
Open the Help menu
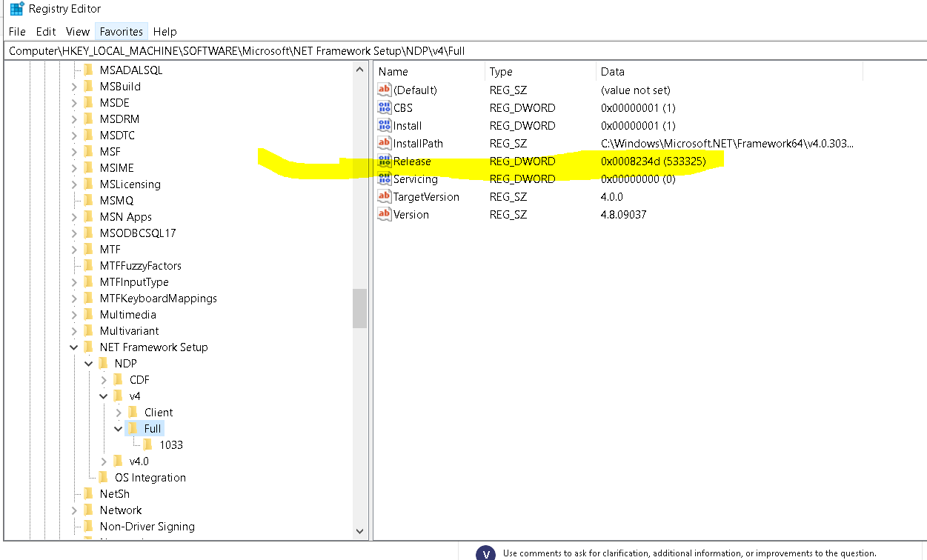(165, 31)
